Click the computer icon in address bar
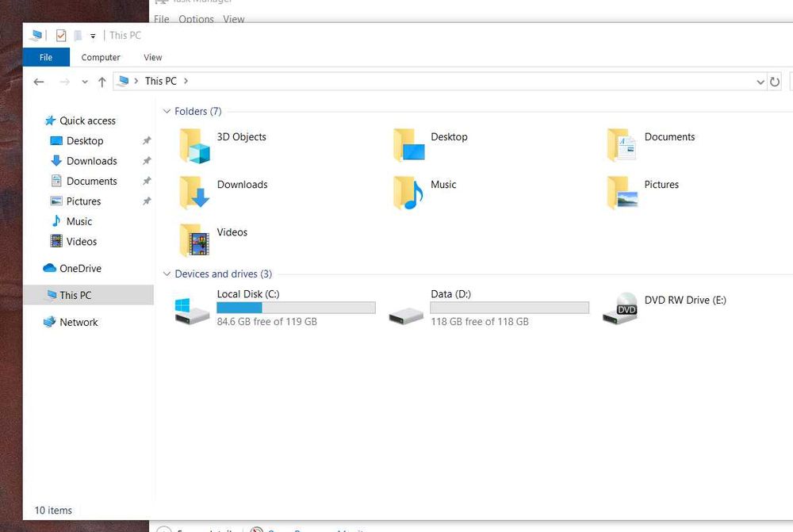Viewport: 793px width, 532px height. pyautogui.click(x=123, y=81)
